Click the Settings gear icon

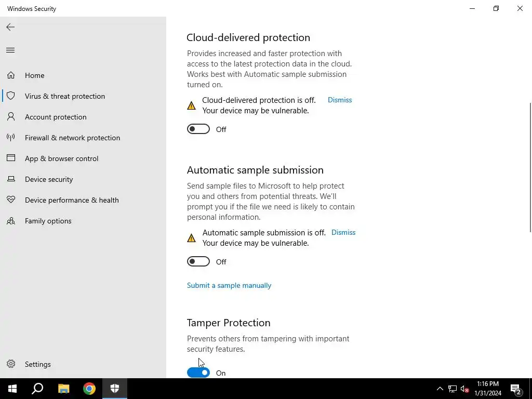pyautogui.click(x=11, y=364)
